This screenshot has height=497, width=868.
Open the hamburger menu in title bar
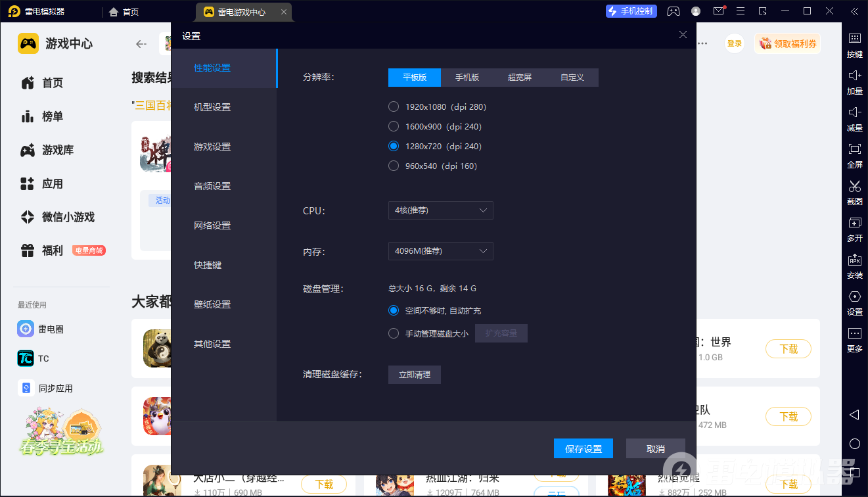(x=741, y=11)
